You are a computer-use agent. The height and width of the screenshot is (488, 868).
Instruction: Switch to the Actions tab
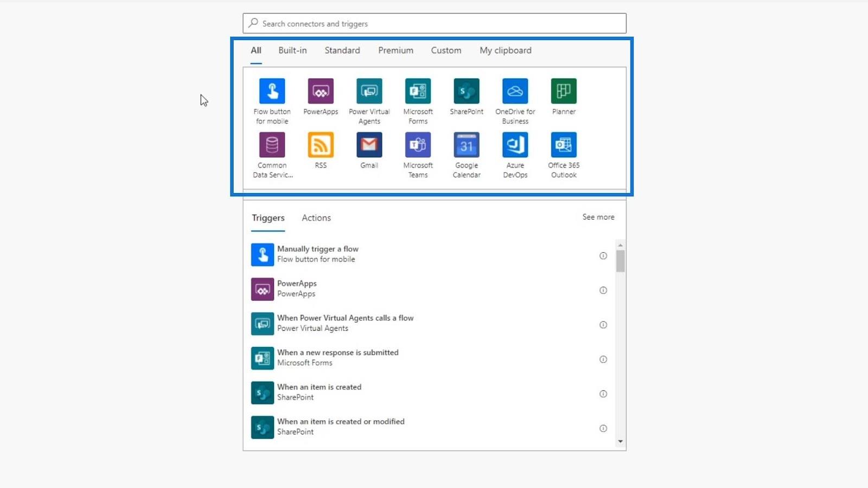[x=316, y=218]
